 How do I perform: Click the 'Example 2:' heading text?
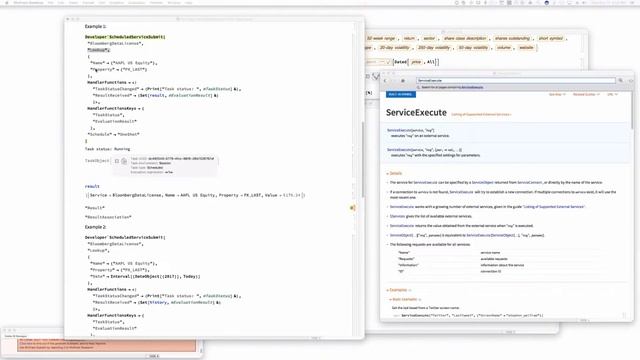click(x=96, y=227)
